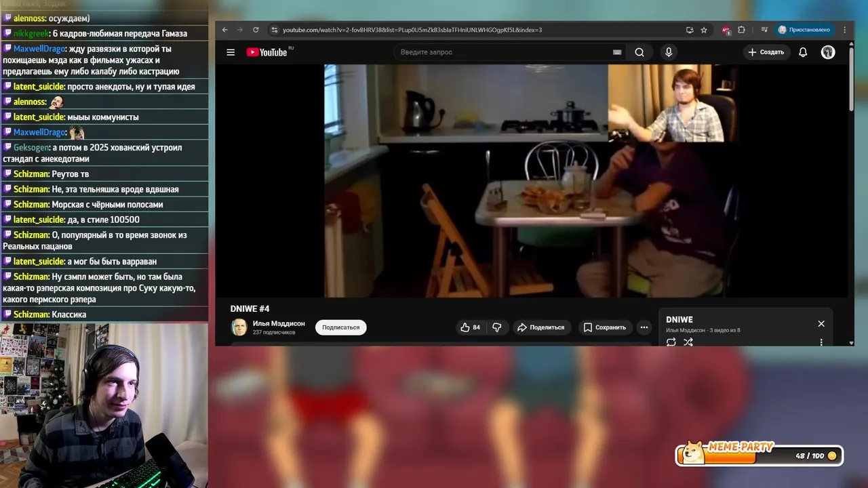This screenshot has width=868, height=488.
Task: Open Илья Мэддисон channel avatar
Action: pos(239,327)
